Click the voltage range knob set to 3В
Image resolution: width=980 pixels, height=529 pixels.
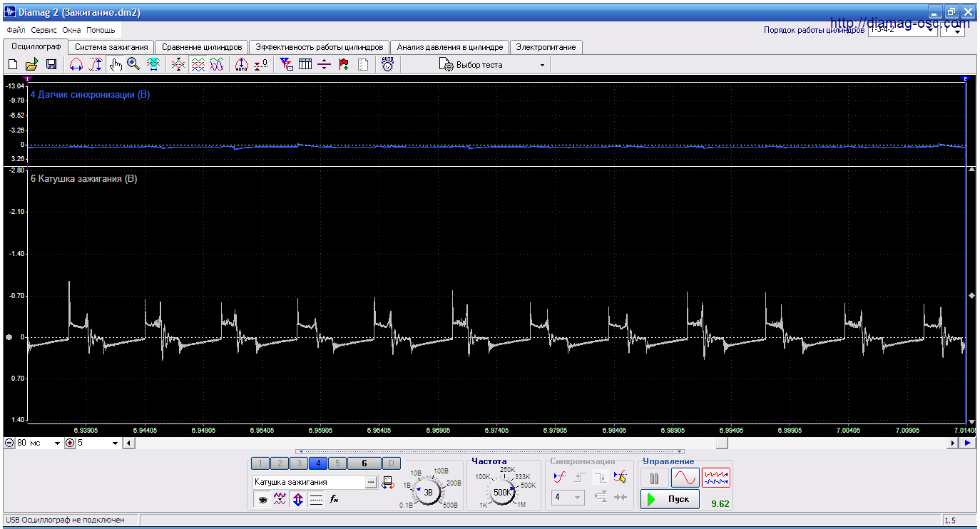pos(428,492)
